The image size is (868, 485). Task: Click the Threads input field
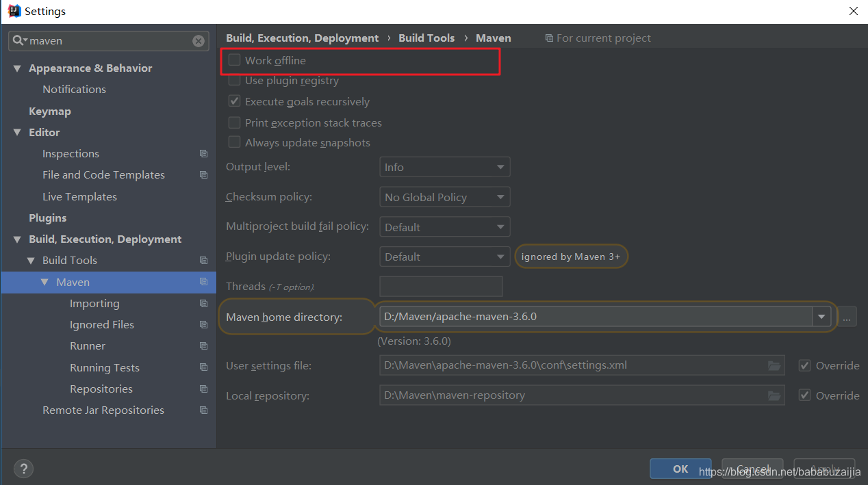441,286
